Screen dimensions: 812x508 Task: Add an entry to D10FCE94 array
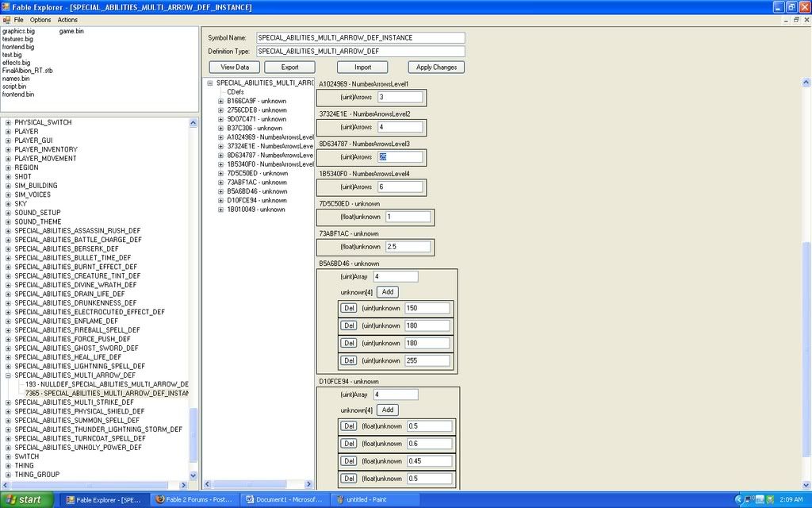[x=387, y=410]
